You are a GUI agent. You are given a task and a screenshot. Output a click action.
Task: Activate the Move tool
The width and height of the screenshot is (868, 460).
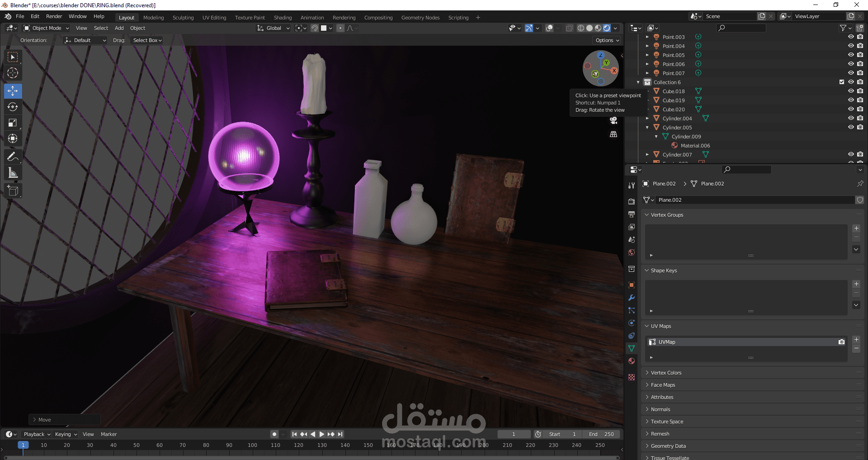click(13, 91)
